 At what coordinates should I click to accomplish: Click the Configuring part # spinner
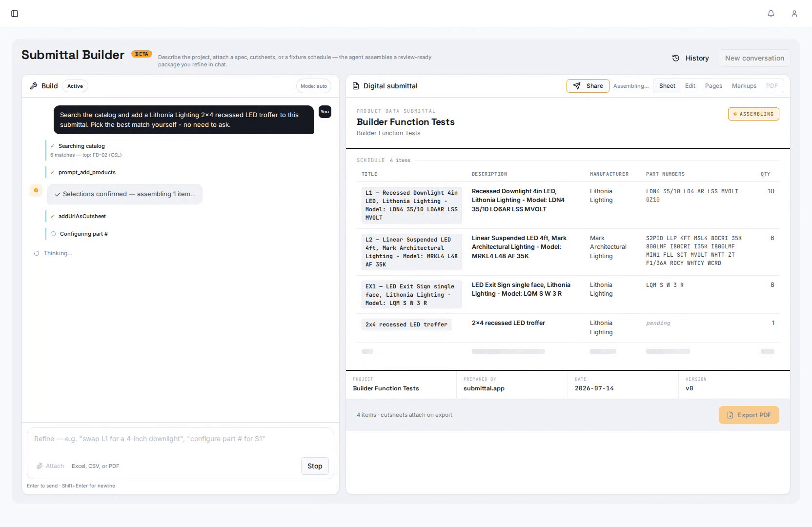(x=53, y=234)
